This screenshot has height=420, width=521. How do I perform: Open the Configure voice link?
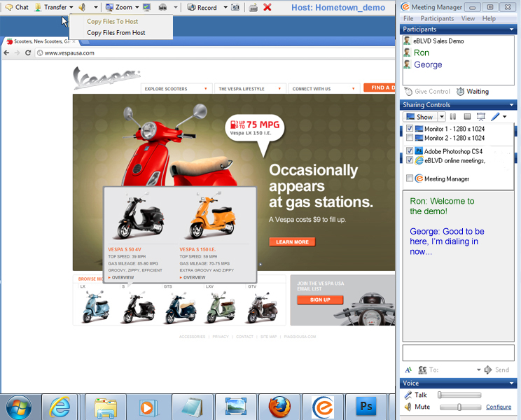499,407
